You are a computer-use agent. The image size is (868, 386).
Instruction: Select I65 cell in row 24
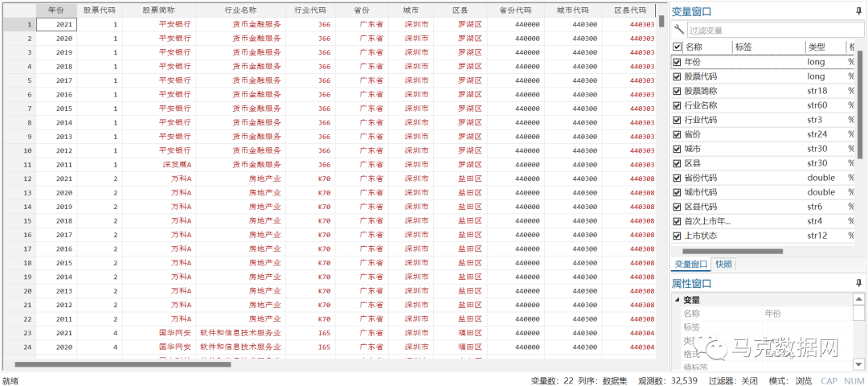[310, 347]
